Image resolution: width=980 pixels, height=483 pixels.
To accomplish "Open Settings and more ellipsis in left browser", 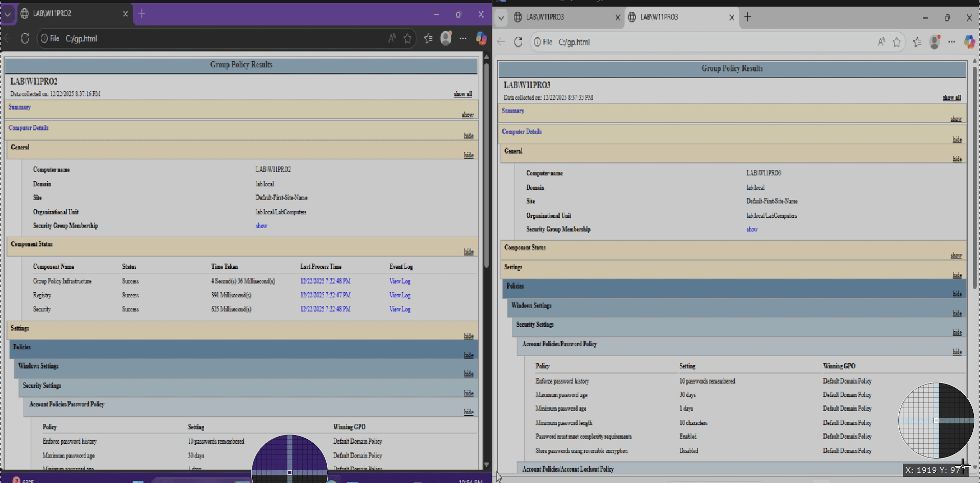I will click(x=463, y=38).
